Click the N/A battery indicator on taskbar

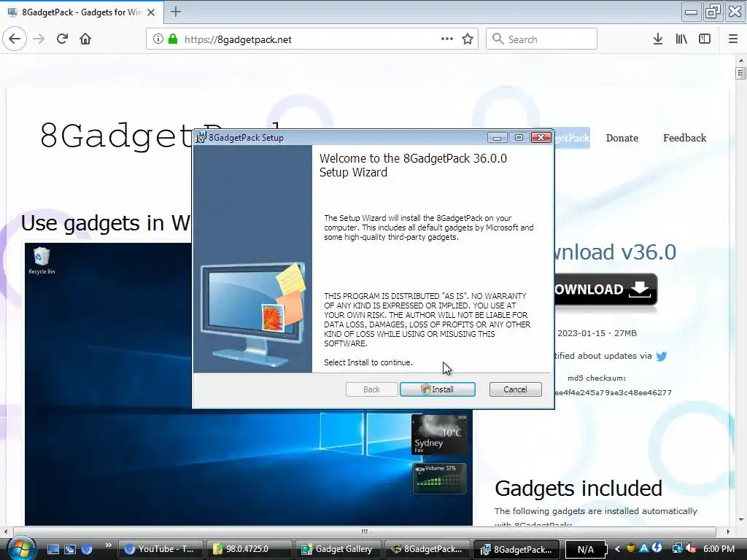tap(586, 550)
